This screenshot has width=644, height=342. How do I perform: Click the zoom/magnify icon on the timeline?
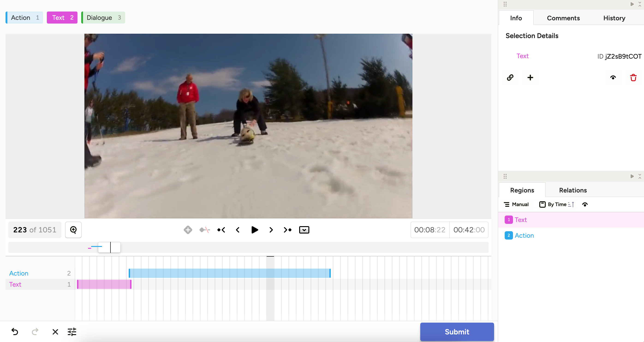73,230
